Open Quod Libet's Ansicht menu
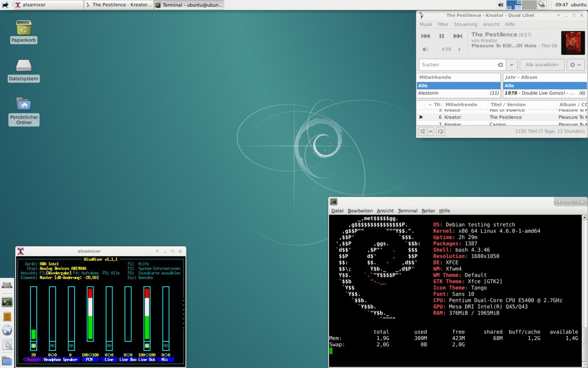Image resolution: width=588 pixels, height=368 pixels. (491, 24)
